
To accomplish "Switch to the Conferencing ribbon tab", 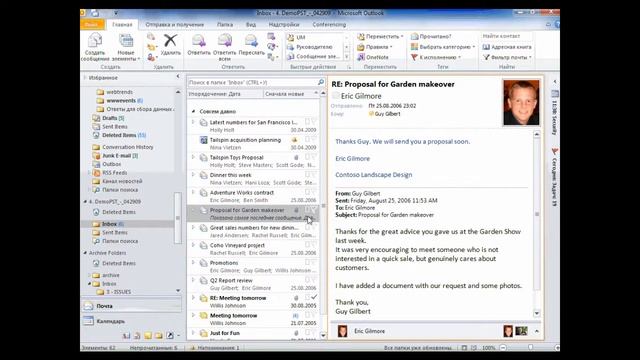I will click(329, 24).
